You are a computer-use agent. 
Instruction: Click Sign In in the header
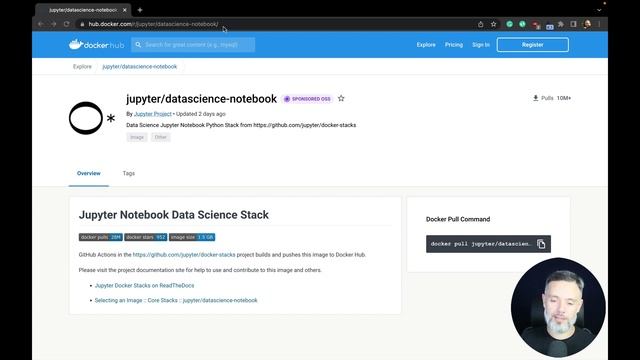(x=481, y=44)
